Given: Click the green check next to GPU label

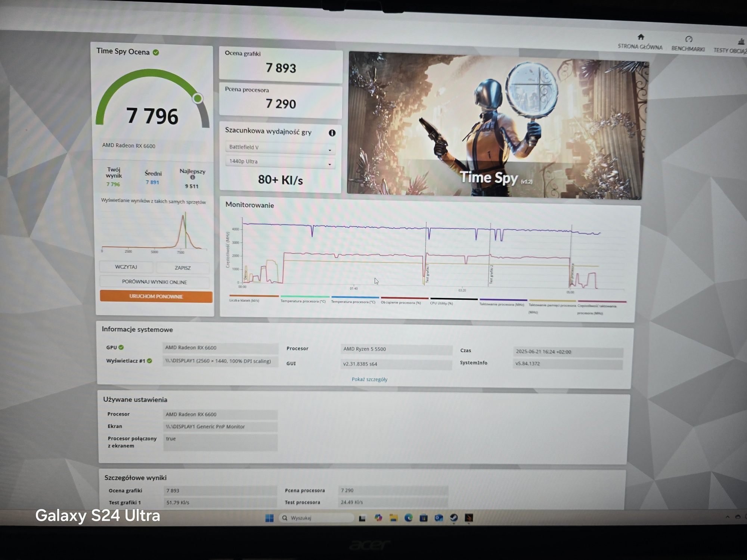Looking at the screenshot, I should [x=121, y=347].
